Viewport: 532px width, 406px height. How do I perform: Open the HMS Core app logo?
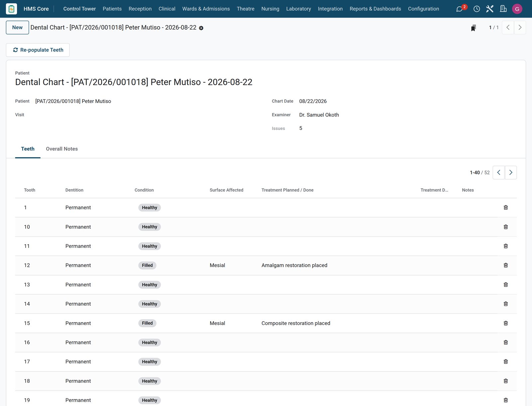pyautogui.click(x=11, y=9)
